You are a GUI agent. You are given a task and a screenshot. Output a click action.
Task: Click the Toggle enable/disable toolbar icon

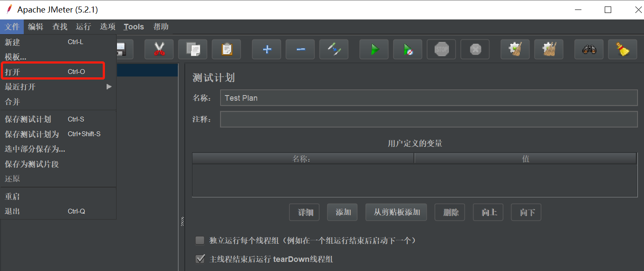click(x=334, y=49)
